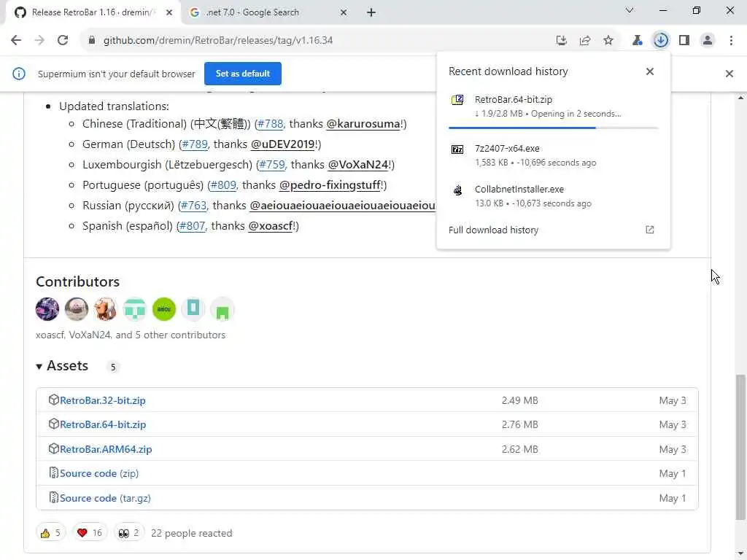Collapse the Assets section
This screenshot has width=747, height=560.
[62, 366]
